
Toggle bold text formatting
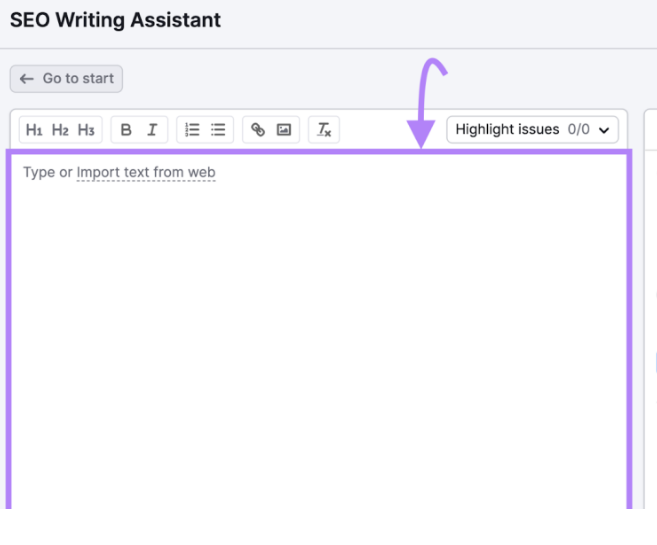point(126,130)
